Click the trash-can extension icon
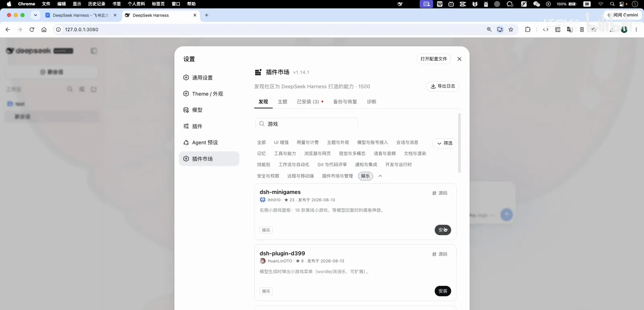Viewport: 644px width, 310px height. coord(582,29)
